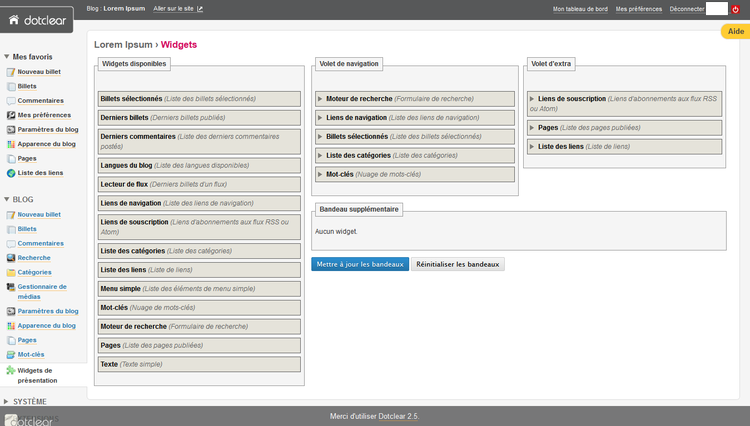Click Nouveau billet icon under Mes favoris
Screen dimensions: 750x426
11,73
